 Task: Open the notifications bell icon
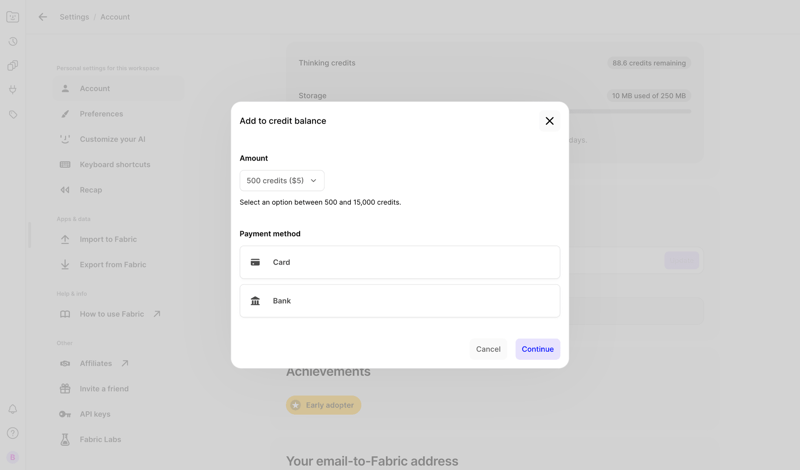13,409
